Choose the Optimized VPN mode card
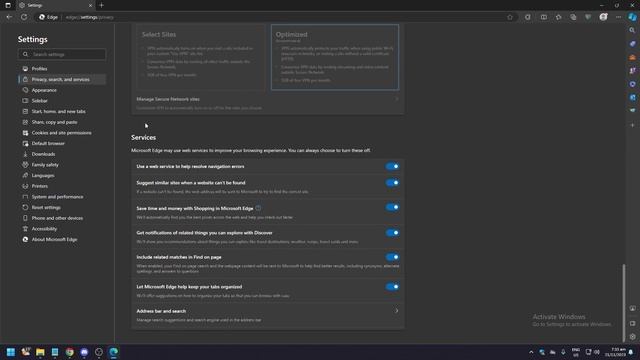This screenshot has width=640, height=360. point(335,57)
